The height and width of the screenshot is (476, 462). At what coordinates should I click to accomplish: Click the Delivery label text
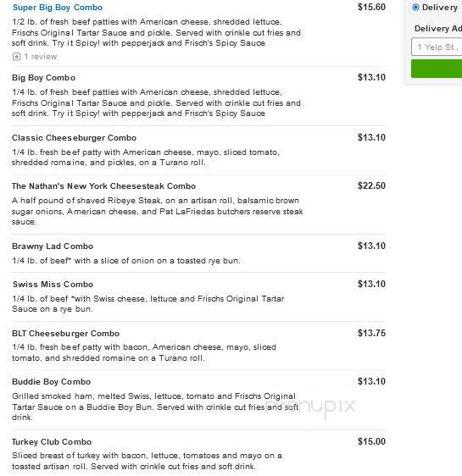439,8
